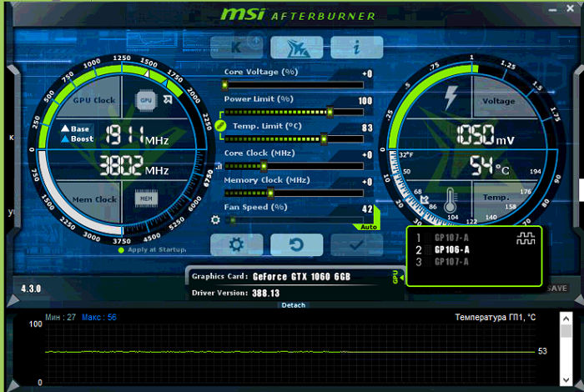Click the Fan Speed value 42

(367, 209)
